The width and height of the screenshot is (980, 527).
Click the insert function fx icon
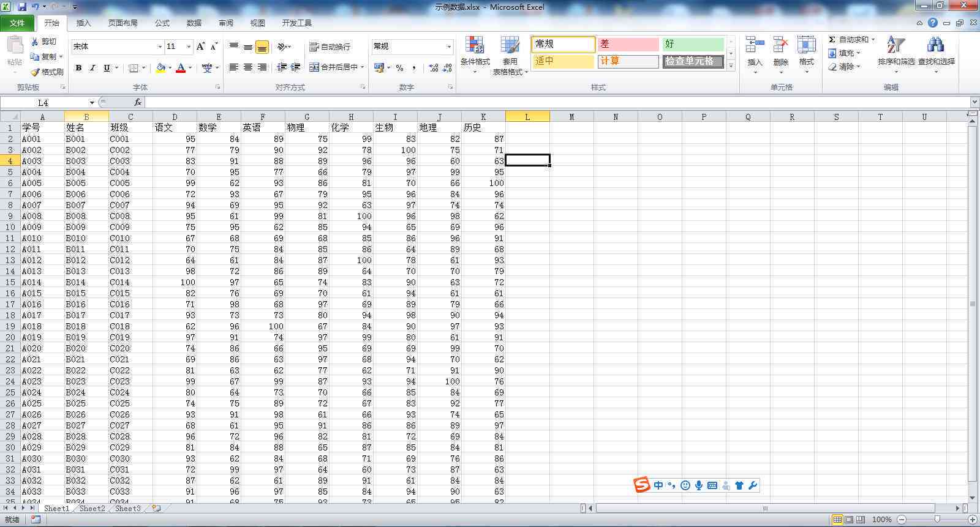pos(138,103)
